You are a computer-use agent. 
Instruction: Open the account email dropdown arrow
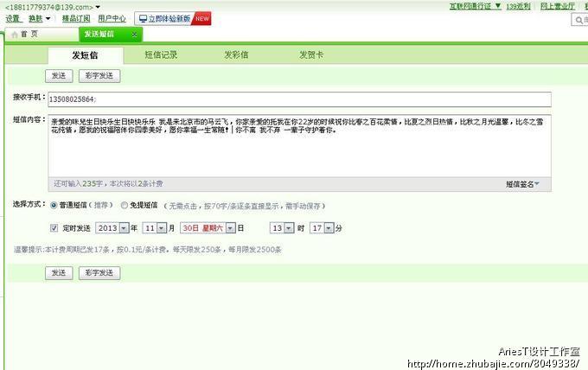coord(98,7)
